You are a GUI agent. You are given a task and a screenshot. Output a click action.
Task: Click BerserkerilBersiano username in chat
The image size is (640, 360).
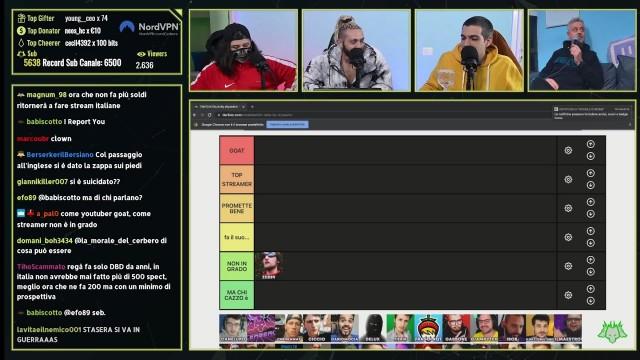point(60,155)
